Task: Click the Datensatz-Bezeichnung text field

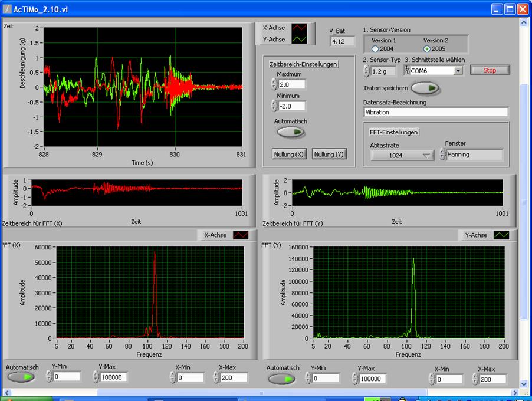Action: [x=435, y=112]
